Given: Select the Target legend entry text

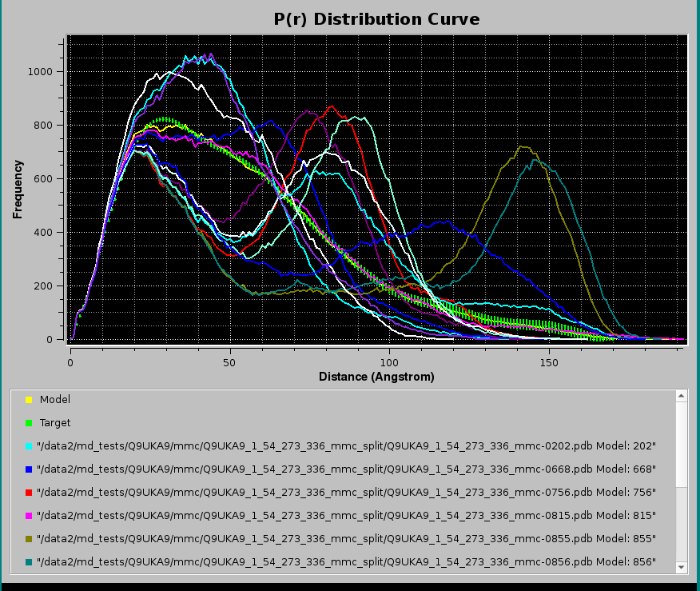Looking at the screenshot, I should (55, 423).
